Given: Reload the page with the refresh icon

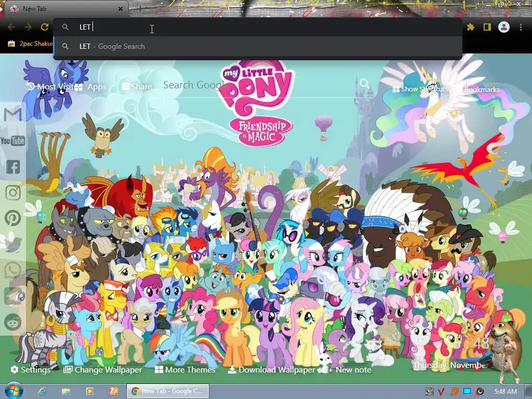Looking at the screenshot, I should pyautogui.click(x=45, y=27).
